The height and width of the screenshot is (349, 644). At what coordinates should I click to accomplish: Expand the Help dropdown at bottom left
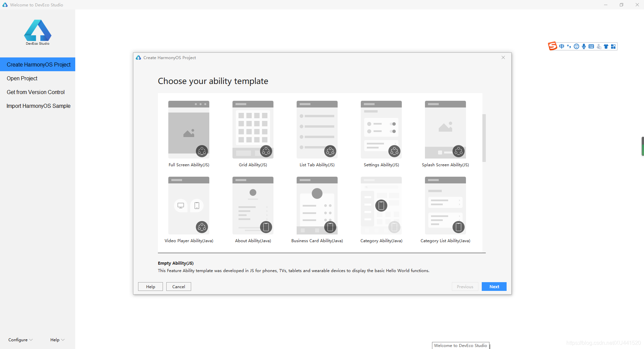coord(57,340)
